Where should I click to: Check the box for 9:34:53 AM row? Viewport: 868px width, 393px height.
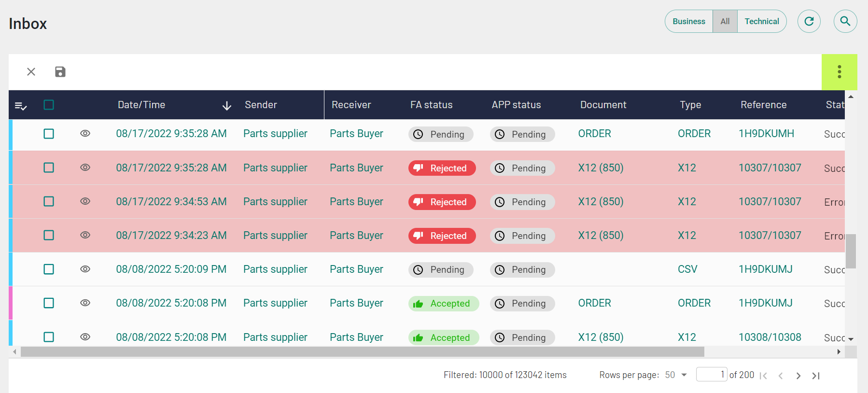[x=49, y=201]
